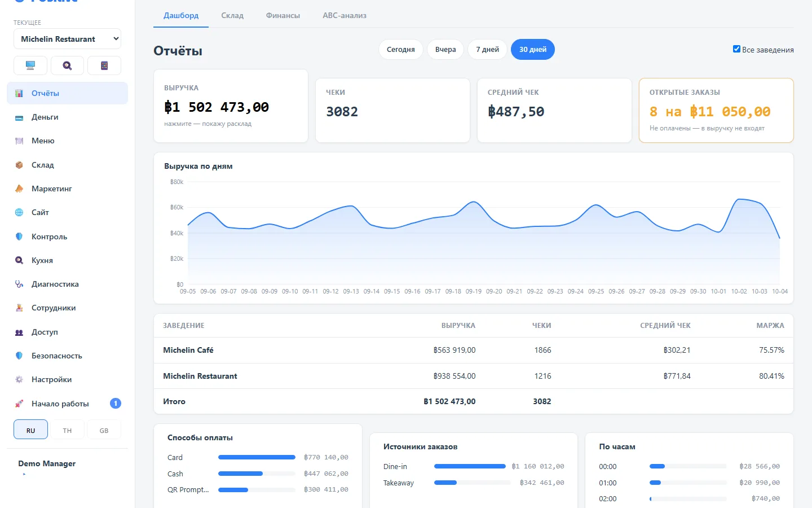This screenshot has width=812, height=508.
Task: Click the Открытые заказы card
Action: [716, 111]
